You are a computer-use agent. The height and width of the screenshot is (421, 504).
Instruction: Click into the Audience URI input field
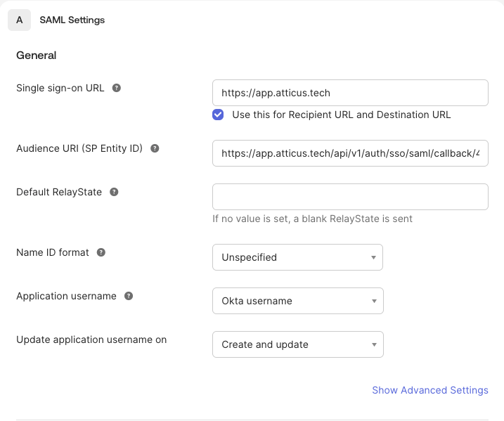click(350, 153)
